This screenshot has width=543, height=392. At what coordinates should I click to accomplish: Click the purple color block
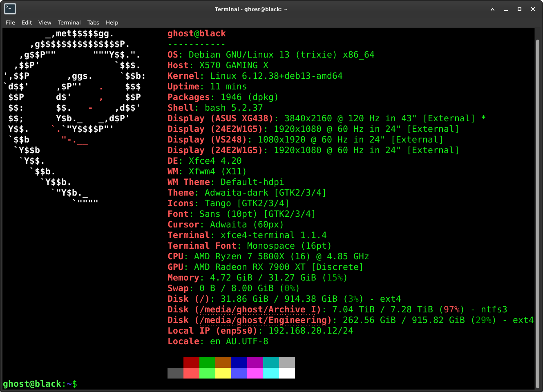(x=255, y=363)
